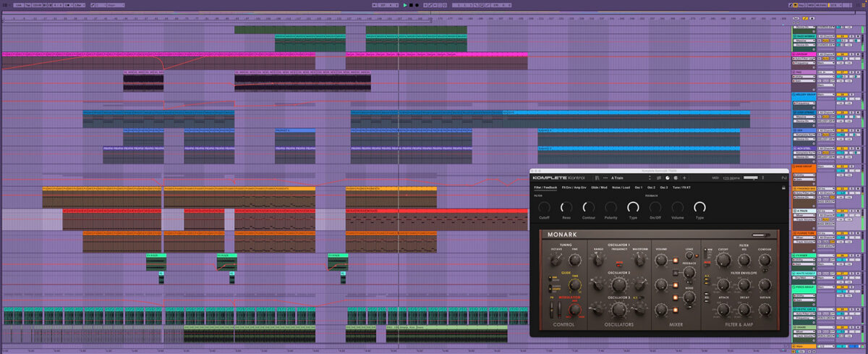Click the Filter Cutoff knob in Monark
The image size is (868, 354).
tap(723, 259)
